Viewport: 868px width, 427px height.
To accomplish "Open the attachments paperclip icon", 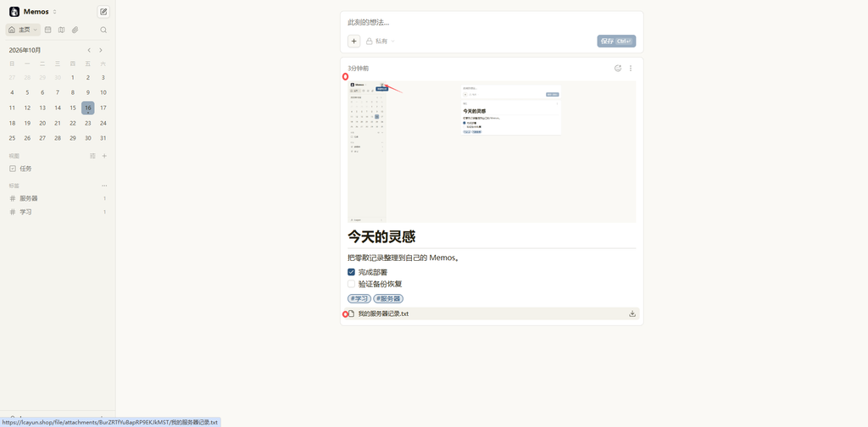I will [x=75, y=30].
